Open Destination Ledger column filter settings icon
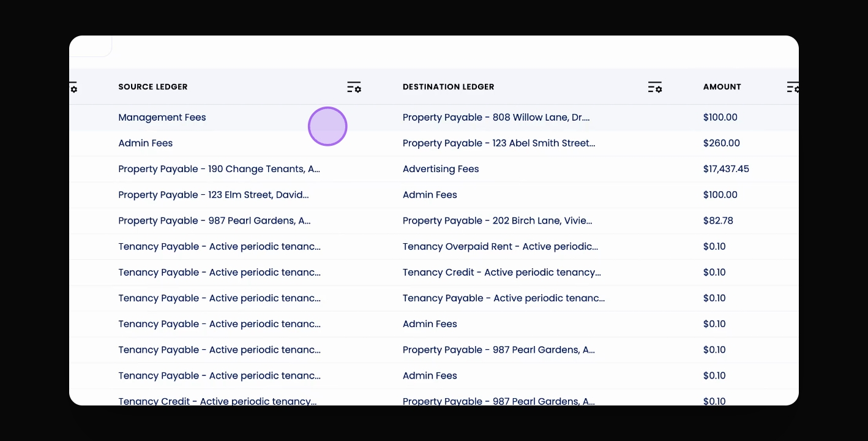The image size is (868, 441). (x=655, y=87)
